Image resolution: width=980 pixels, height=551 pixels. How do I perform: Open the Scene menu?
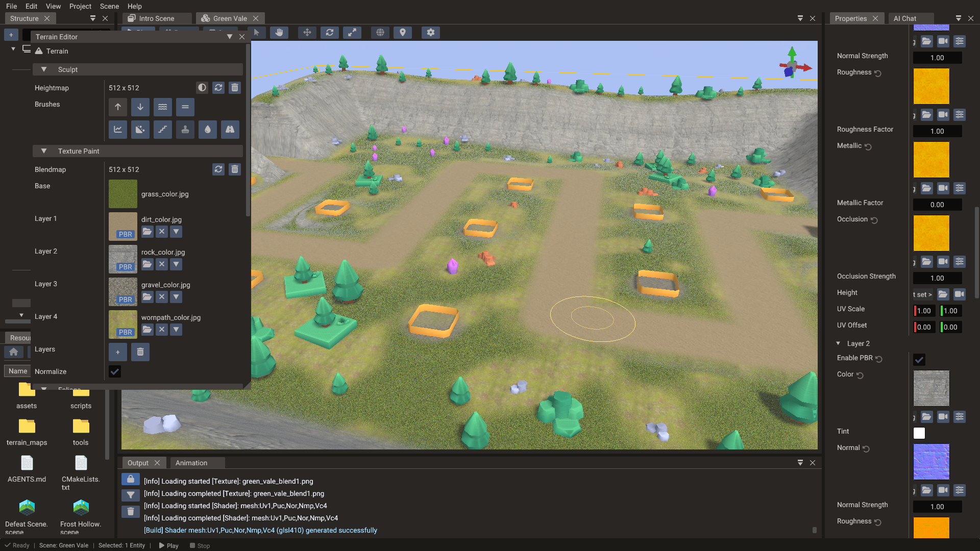[109, 6]
